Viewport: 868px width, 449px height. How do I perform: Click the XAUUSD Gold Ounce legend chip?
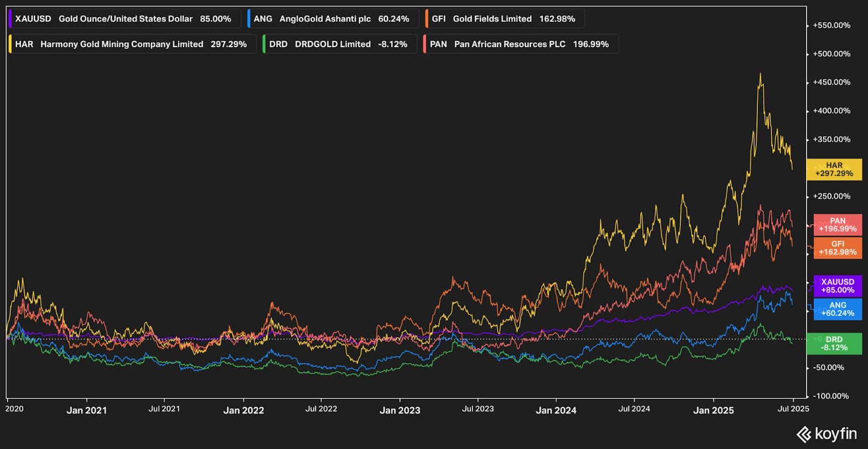point(124,18)
